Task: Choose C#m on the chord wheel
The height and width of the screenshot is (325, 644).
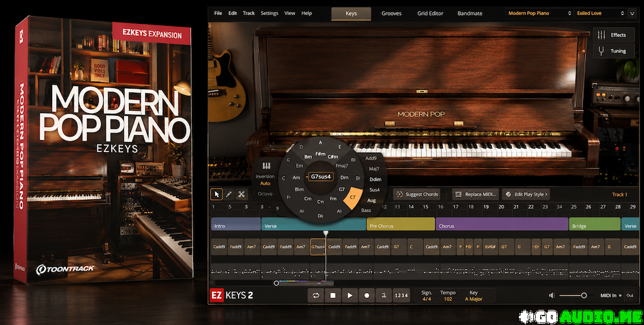Action: click(333, 157)
